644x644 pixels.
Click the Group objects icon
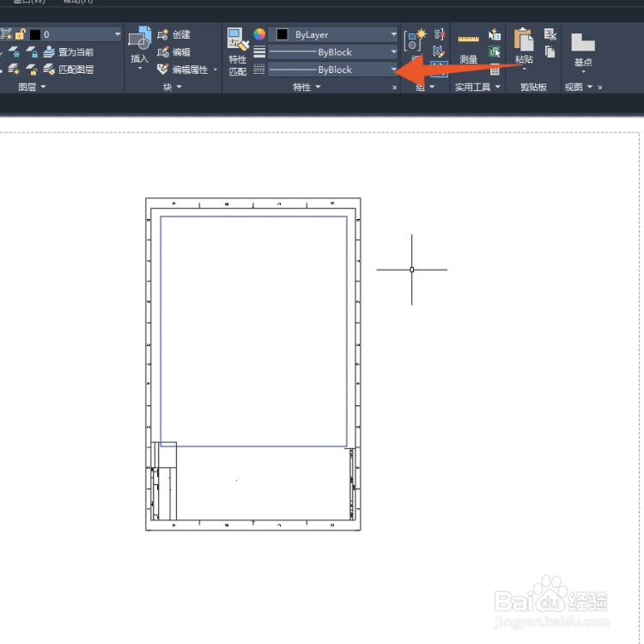416,39
